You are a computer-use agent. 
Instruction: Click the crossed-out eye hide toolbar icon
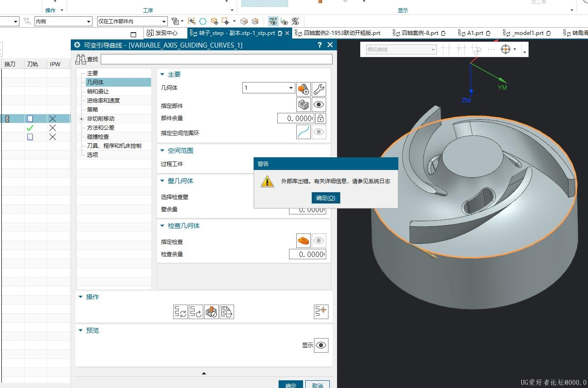click(295, 21)
